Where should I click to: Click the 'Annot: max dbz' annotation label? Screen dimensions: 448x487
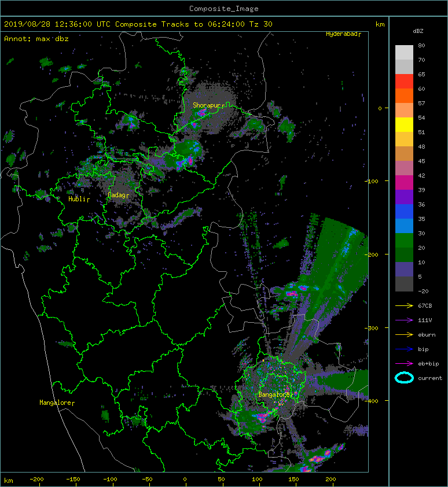pos(36,39)
